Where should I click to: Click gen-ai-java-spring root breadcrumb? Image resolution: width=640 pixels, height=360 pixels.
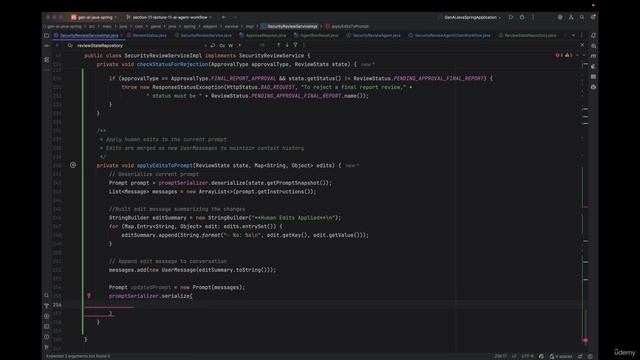[63, 26]
